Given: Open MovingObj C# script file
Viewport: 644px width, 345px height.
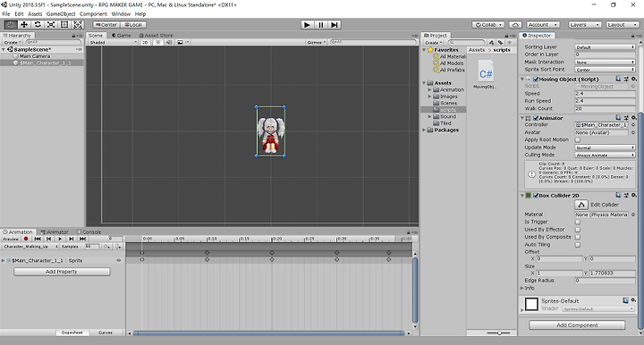Looking at the screenshot, I should (x=486, y=75).
